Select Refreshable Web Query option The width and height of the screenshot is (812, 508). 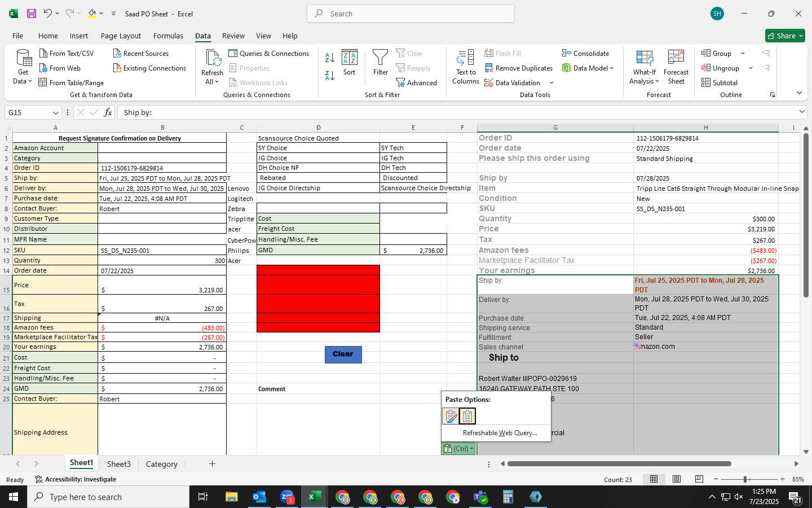pos(500,433)
